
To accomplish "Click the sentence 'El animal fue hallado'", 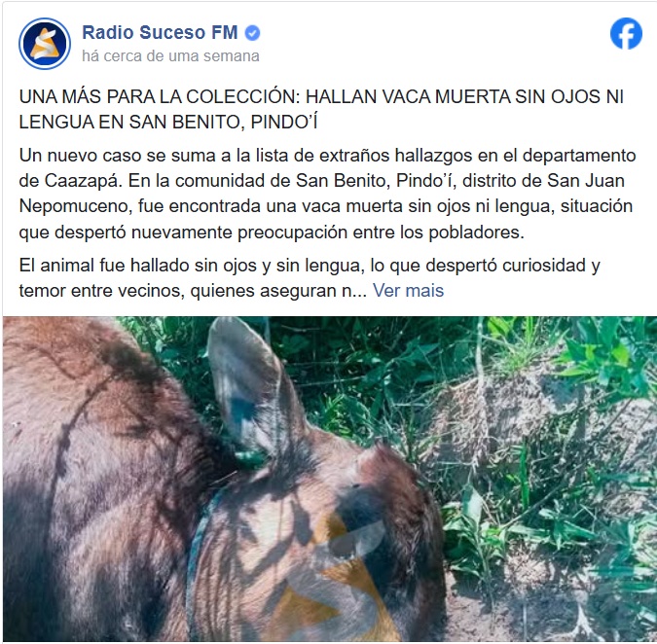I will point(310,278).
